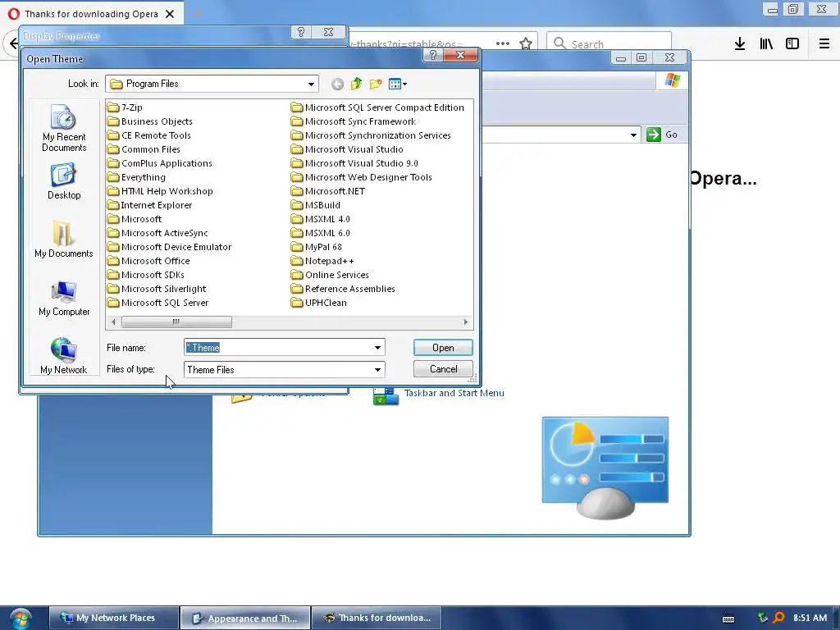Expand the Look in dropdown
This screenshot has width=840, height=630.
pyautogui.click(x=311, y=84)
